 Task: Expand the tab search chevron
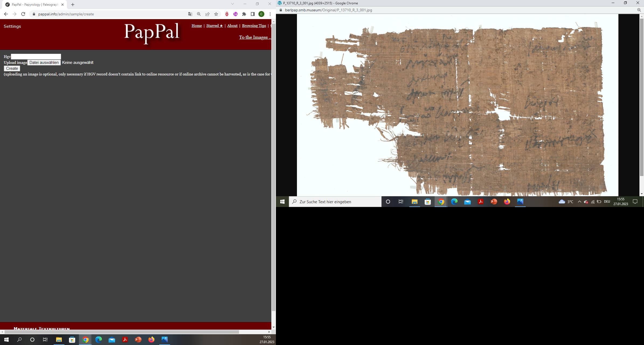[233, 4]
